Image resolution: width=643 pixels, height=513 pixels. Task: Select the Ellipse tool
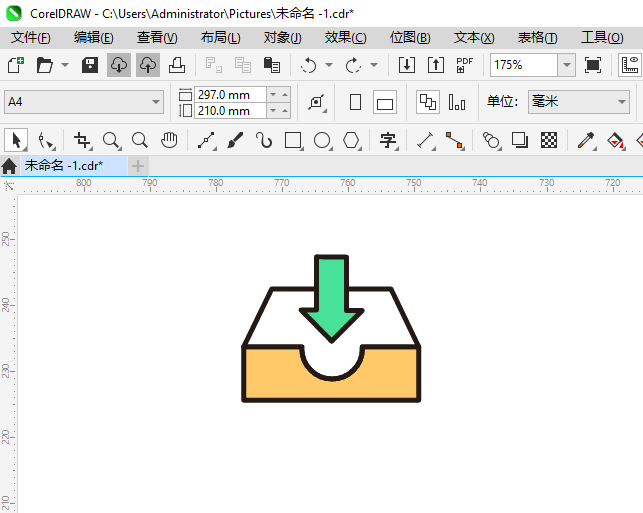click(322, 140)
